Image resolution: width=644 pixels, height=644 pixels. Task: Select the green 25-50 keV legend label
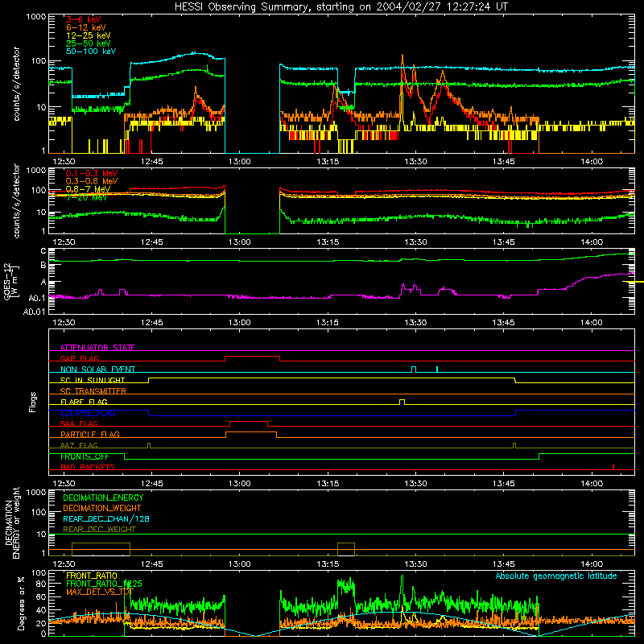point(89,43)
